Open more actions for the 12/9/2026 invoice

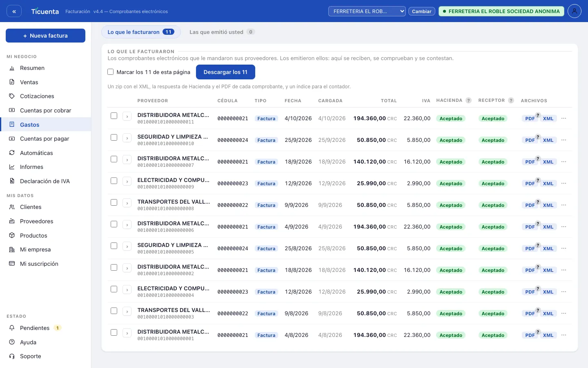564,183
